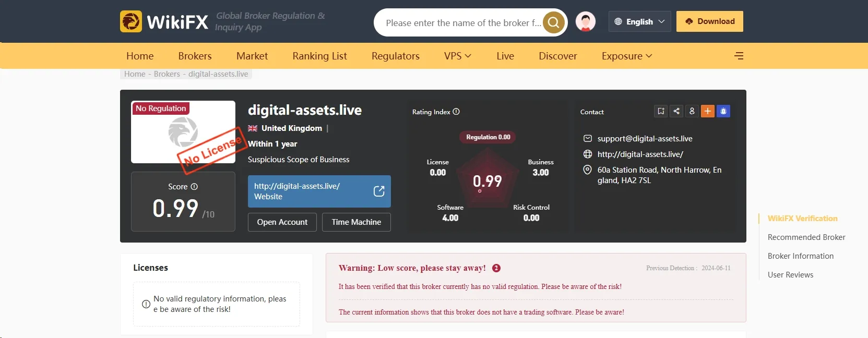Viewport: 868px width, 338px height.
Task: Click the email envelope icon
Action: pyautogui.click(x=588, y=139)
